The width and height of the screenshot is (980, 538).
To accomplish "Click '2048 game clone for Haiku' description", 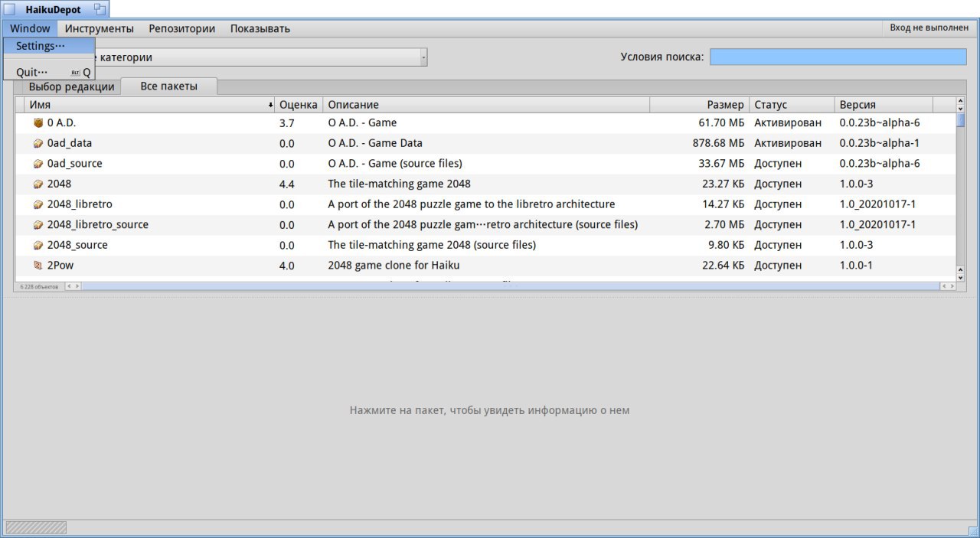I will point(394,266).
